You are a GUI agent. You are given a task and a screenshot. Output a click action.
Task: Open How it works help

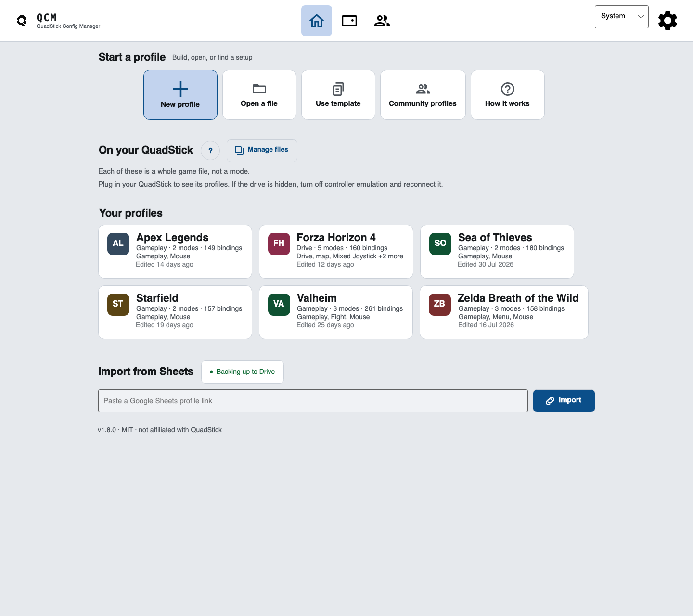click(508, 95)
